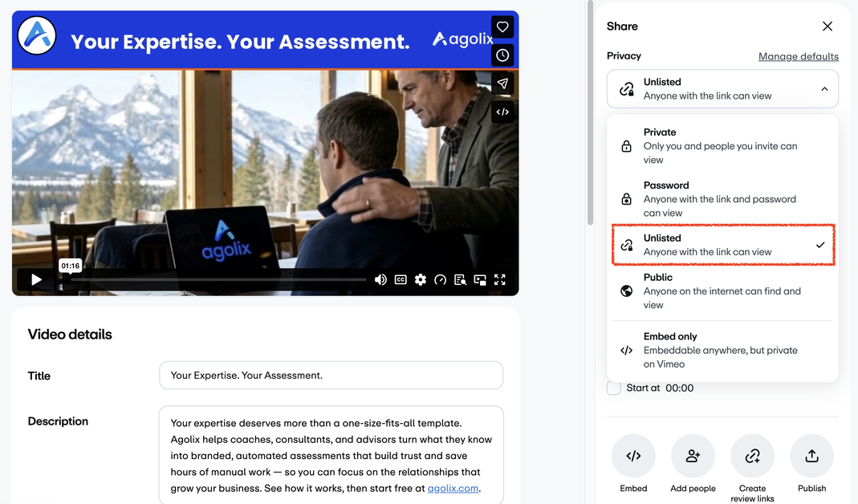
Task: Click the 'Privacy' label in Share panel
Action: coord(624,56)
